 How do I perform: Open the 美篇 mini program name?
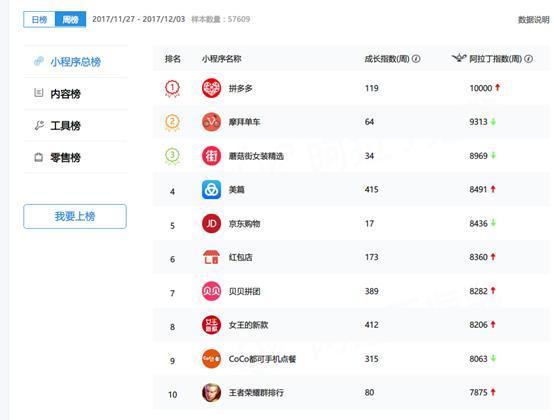237,190
